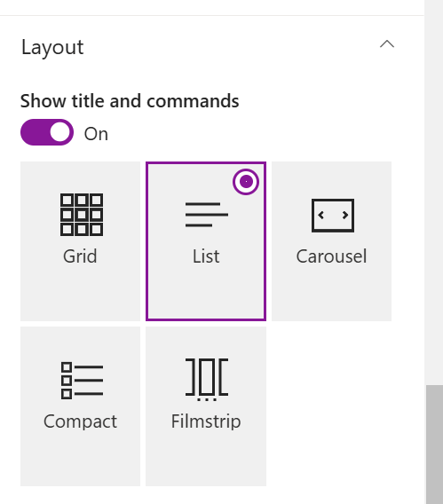Pick the Carousel layout option
Image resolution: width=443 pixels, height=504 pixels.
point(331,241)
